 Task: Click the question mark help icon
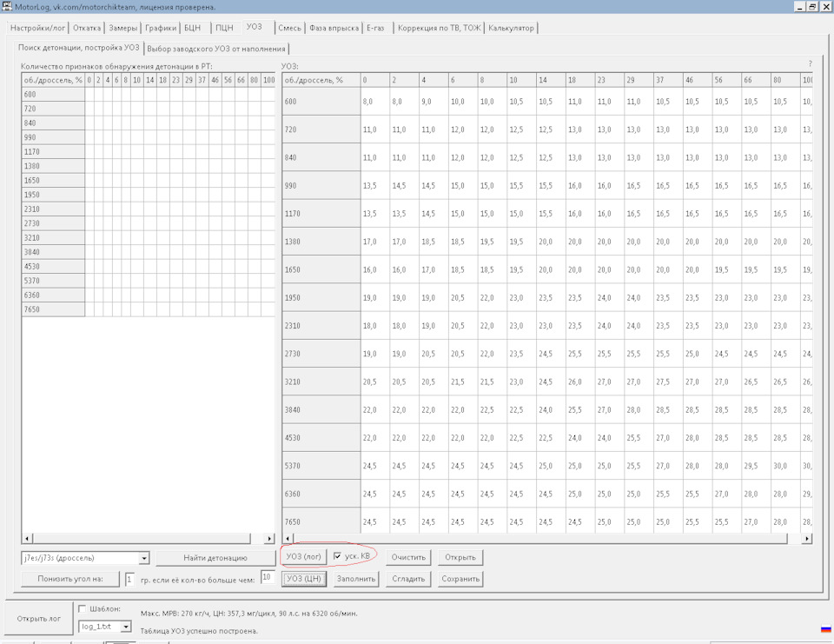click(810, 63)
